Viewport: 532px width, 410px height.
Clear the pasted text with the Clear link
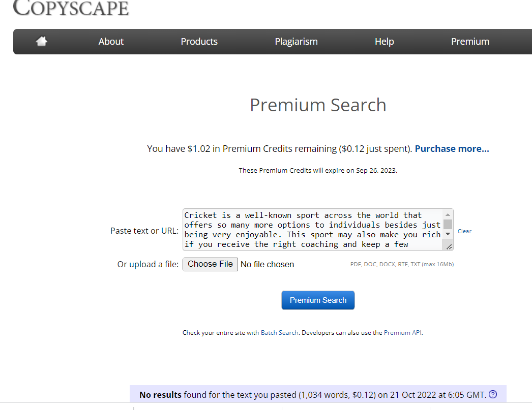click(x=464, y=231)
